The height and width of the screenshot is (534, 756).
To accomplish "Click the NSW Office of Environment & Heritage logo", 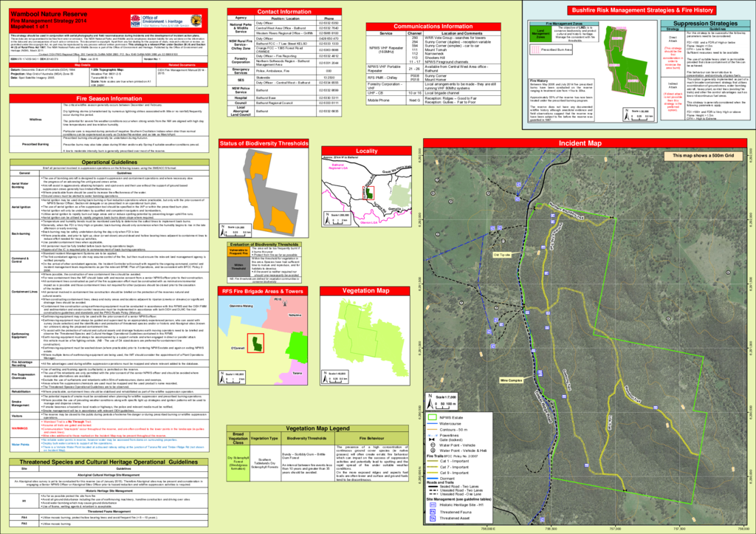I will 166,21.
